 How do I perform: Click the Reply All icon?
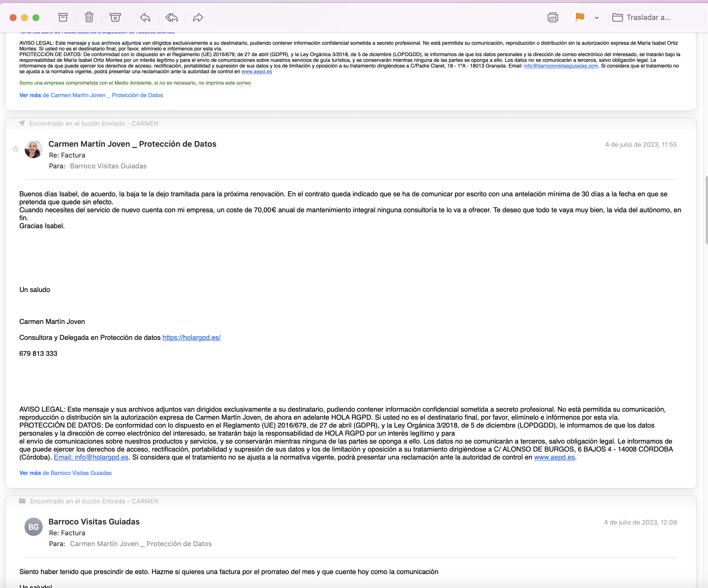172,18
